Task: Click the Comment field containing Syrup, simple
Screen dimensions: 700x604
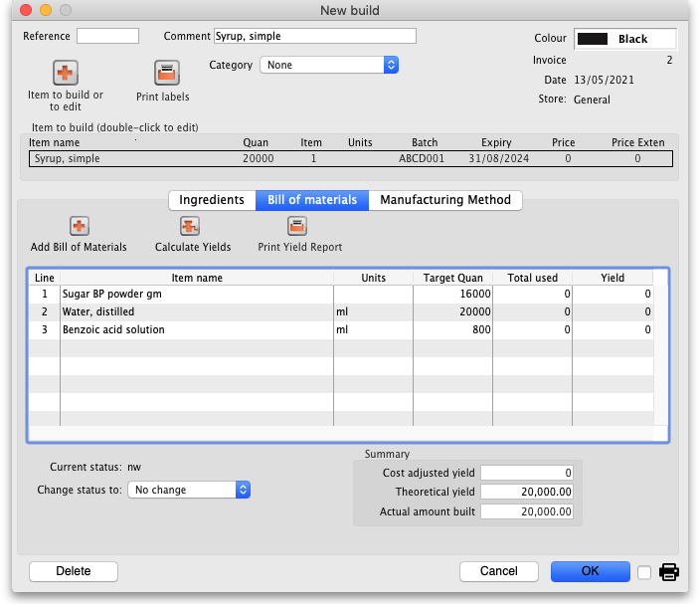Action: 314,36
